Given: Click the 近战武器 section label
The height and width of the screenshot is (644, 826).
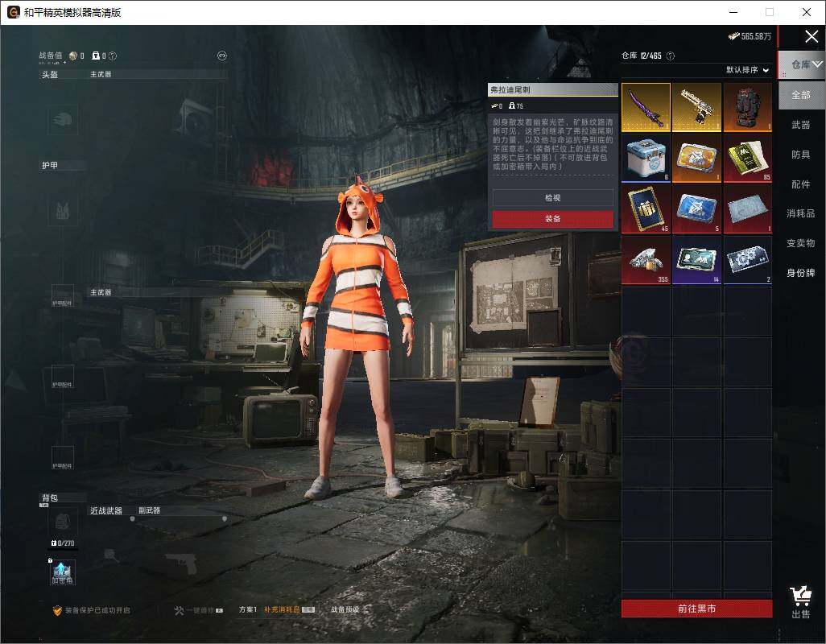Looking at the screenshot, I should 106,511.
